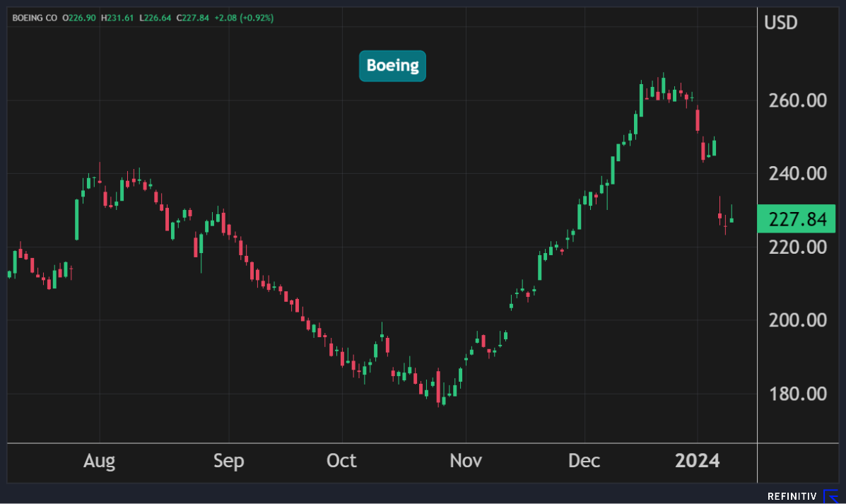Click the open value O226.90

[x=81, y=18]
